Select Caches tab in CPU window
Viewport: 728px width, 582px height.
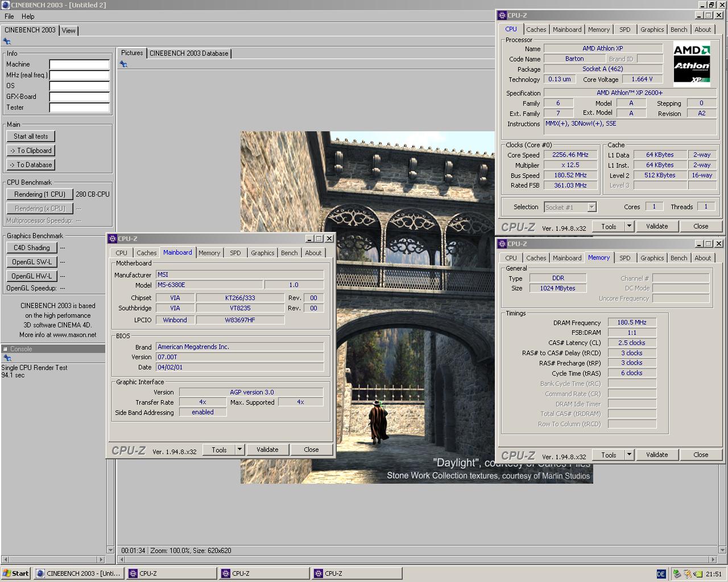coord(536,30)
